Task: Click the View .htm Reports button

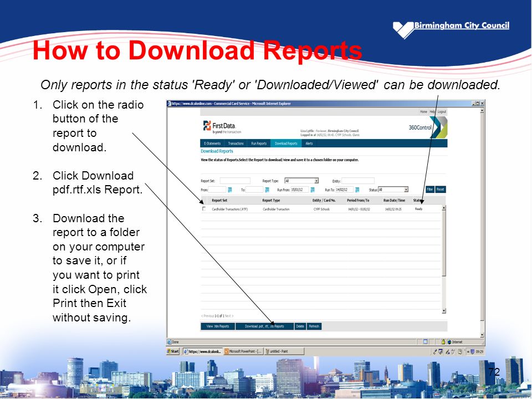Action: 218,326
